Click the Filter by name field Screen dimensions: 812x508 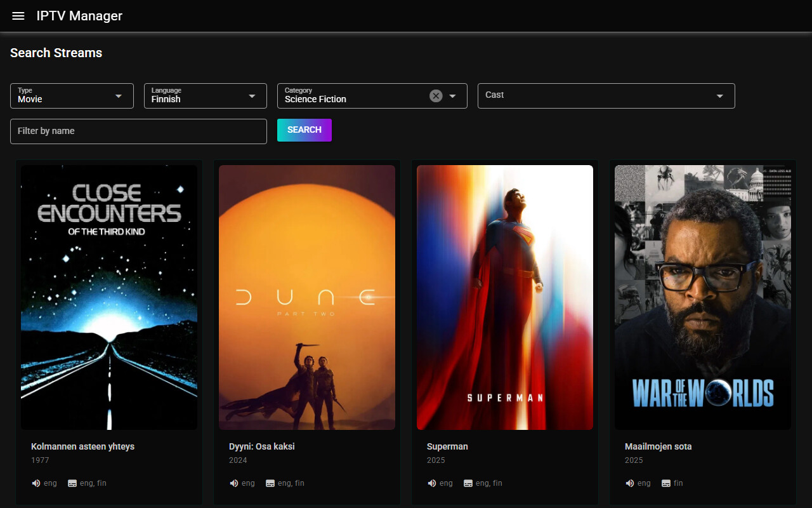(x=138, y=131)
